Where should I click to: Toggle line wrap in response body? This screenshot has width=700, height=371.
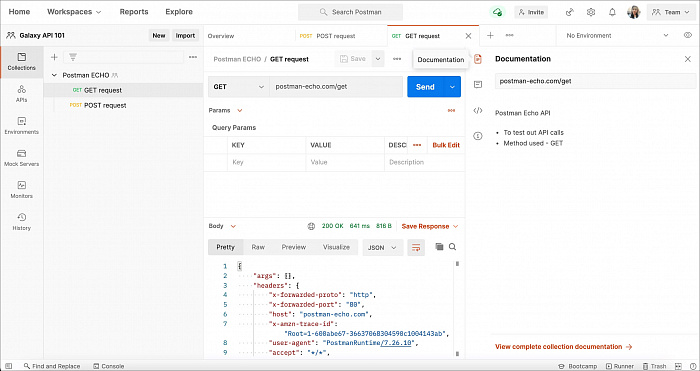tap(416, 247)
